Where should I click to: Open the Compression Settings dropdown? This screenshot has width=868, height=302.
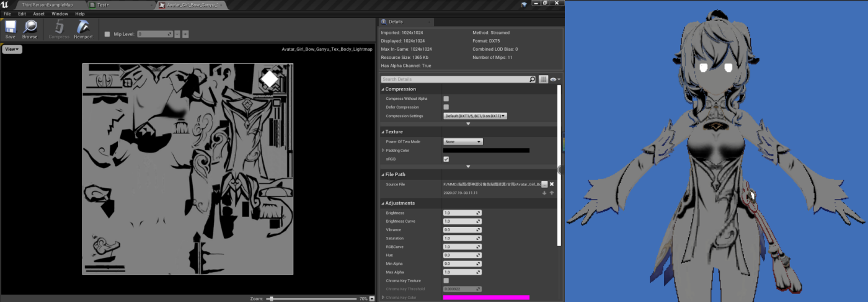click(x=475, y=116)
